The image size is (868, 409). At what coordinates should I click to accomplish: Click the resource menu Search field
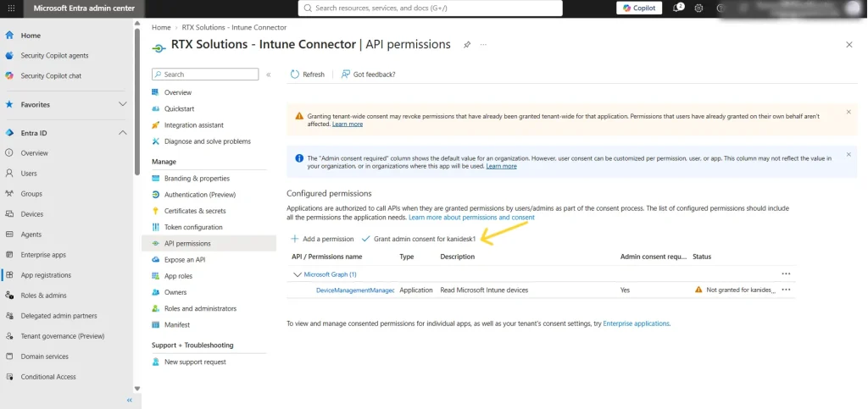[x=205, y=75]
